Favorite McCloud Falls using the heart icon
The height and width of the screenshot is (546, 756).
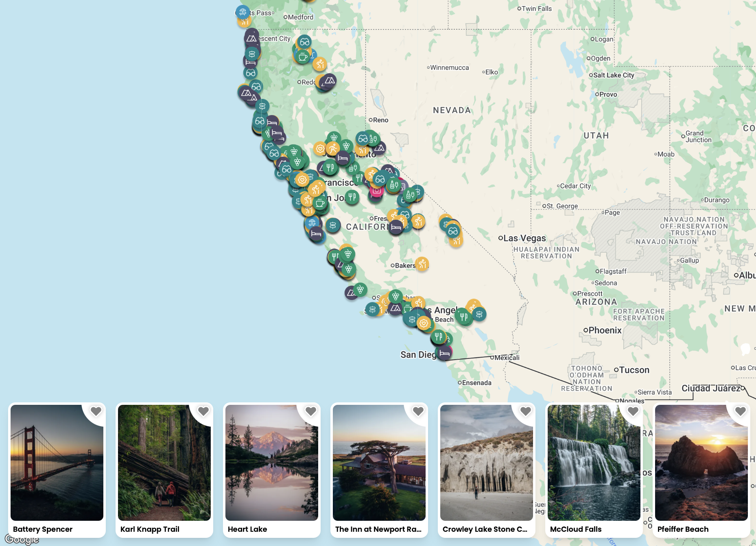pos(633,411)
